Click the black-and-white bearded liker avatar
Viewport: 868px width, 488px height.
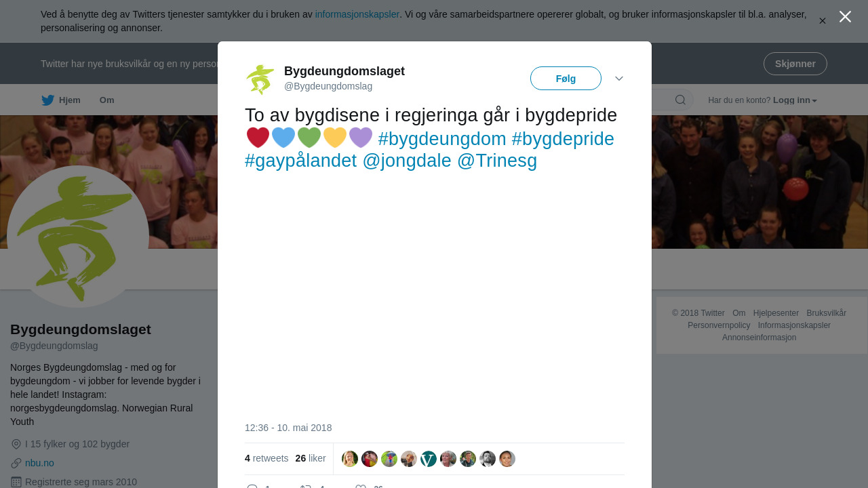point(488,459)
